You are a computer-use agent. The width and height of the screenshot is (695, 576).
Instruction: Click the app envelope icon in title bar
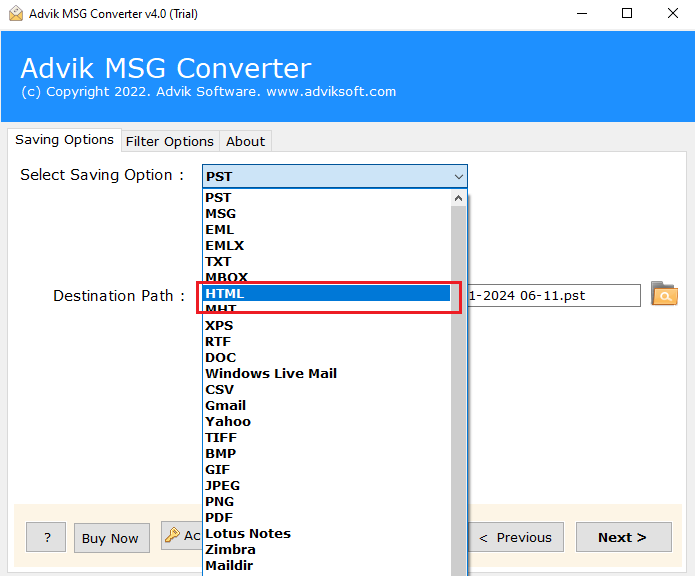pos(15,13)
